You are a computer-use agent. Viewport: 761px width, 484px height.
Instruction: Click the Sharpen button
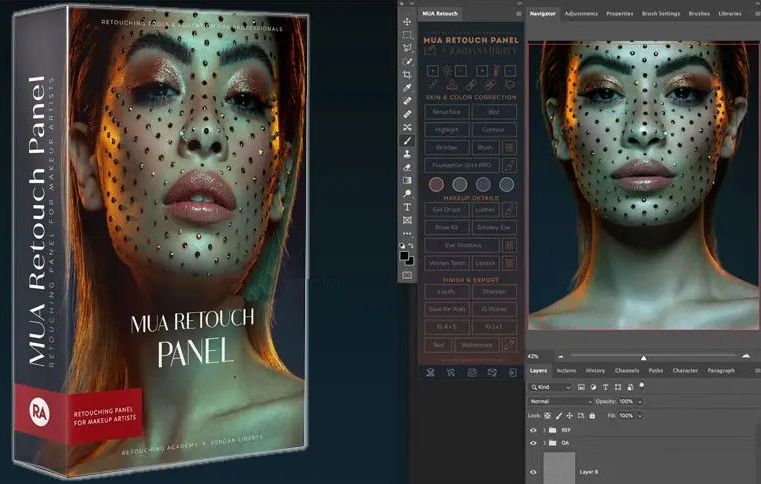494,291
